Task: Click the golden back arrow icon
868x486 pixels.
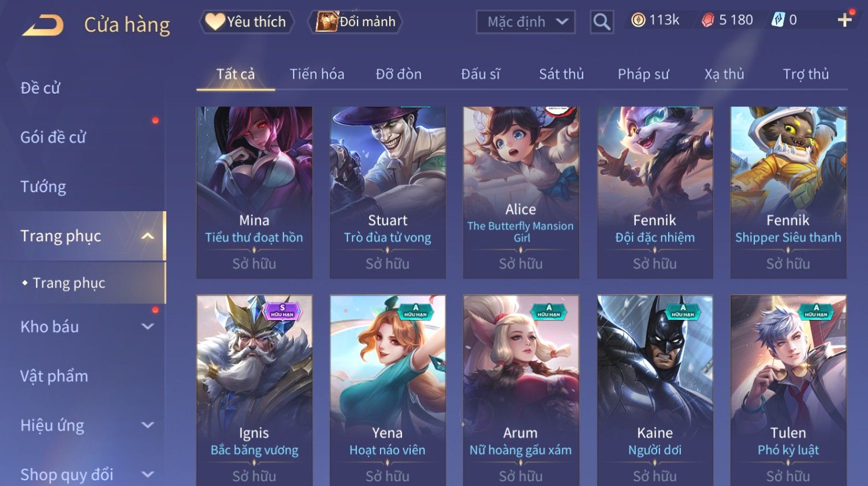Action: [43, 25]
